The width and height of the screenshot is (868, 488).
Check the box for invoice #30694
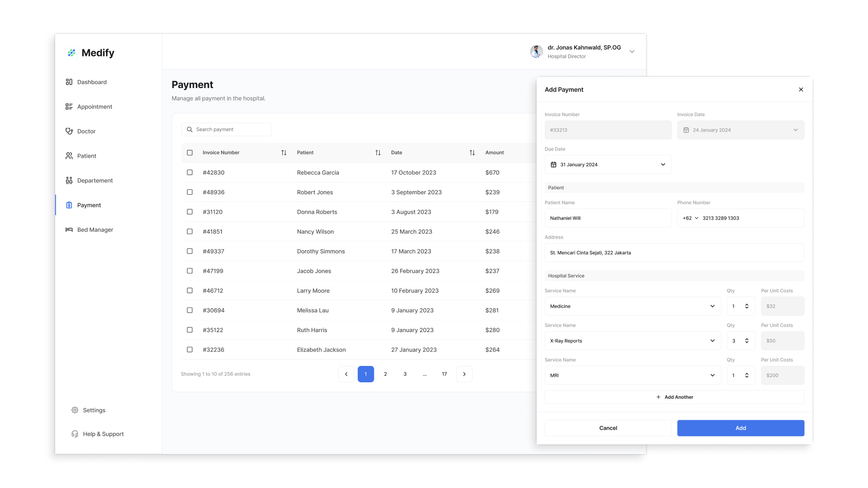(190, 310)
